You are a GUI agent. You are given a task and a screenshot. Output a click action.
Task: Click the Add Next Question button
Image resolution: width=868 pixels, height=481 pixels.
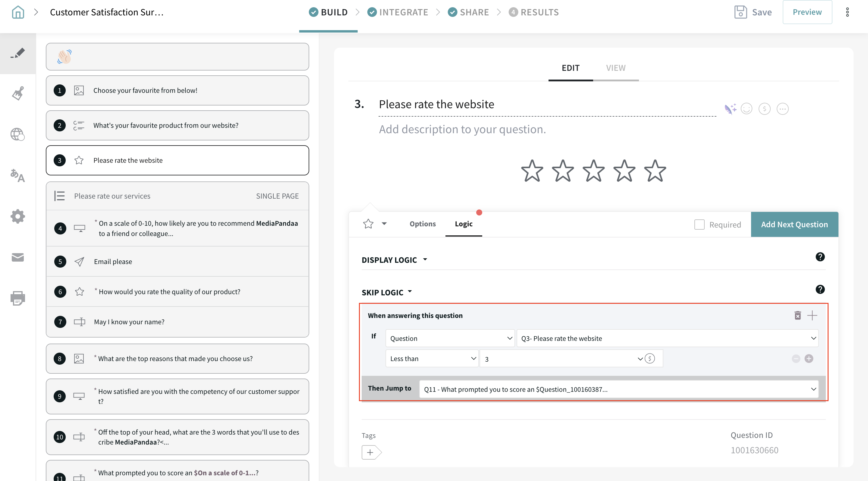click(794, 224)
